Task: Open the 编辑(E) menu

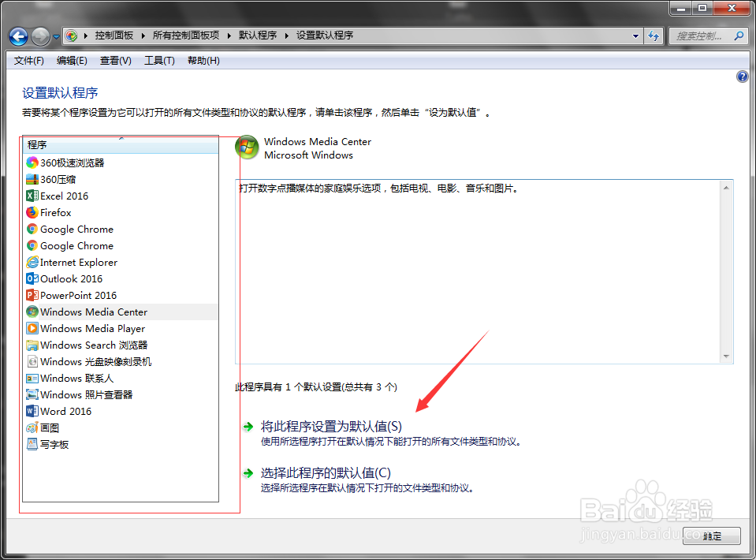Action: coord(72,61)
